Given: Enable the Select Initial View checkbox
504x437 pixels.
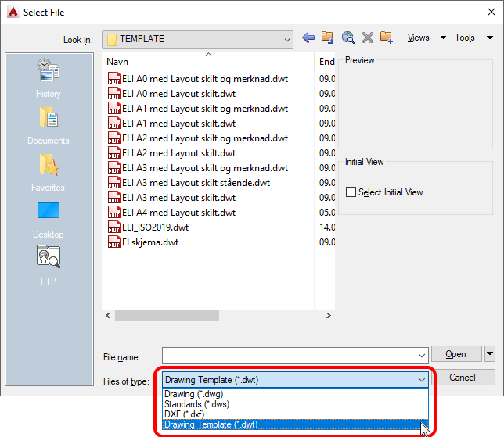Looking at the screenshot, I should [351, 192].
